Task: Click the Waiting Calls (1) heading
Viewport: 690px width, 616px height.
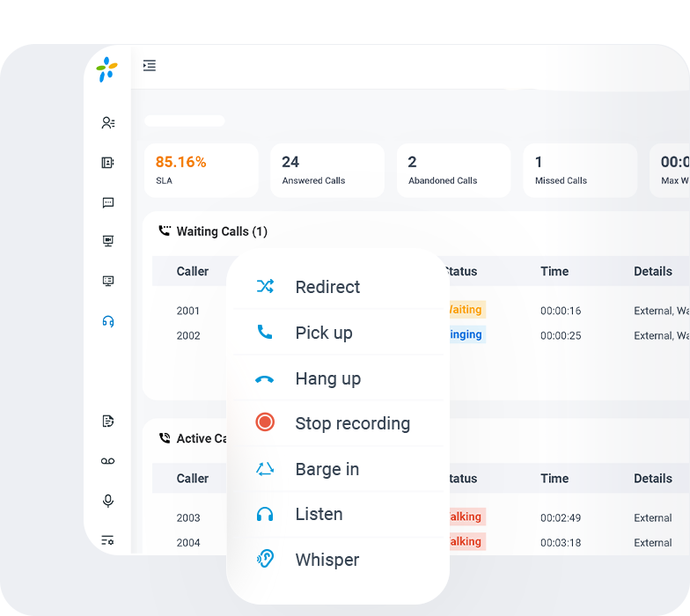Action: coord(222,231)
